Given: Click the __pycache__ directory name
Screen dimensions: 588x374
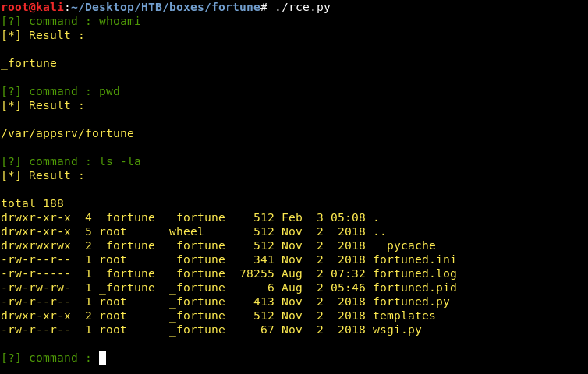Looking at the screenshot, I should tap(411, 245).
